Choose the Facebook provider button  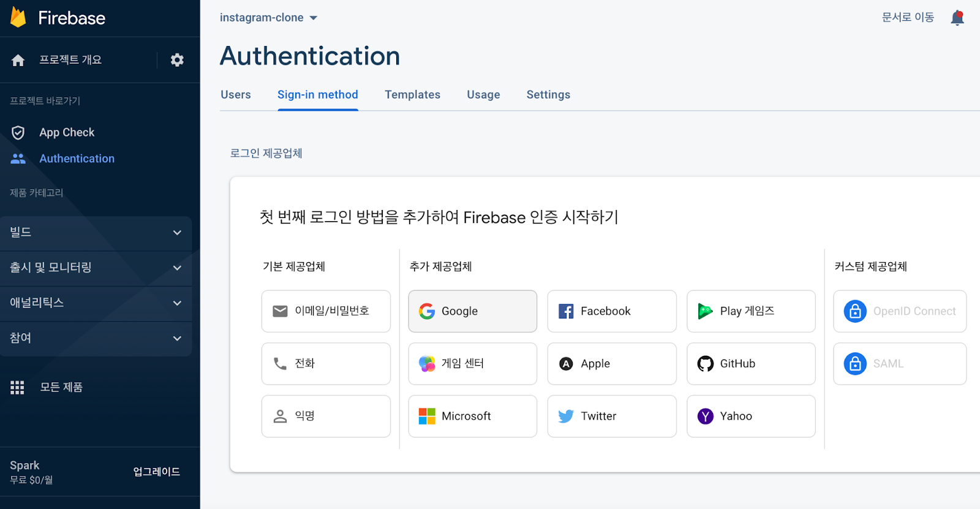[x=612, y=311]
